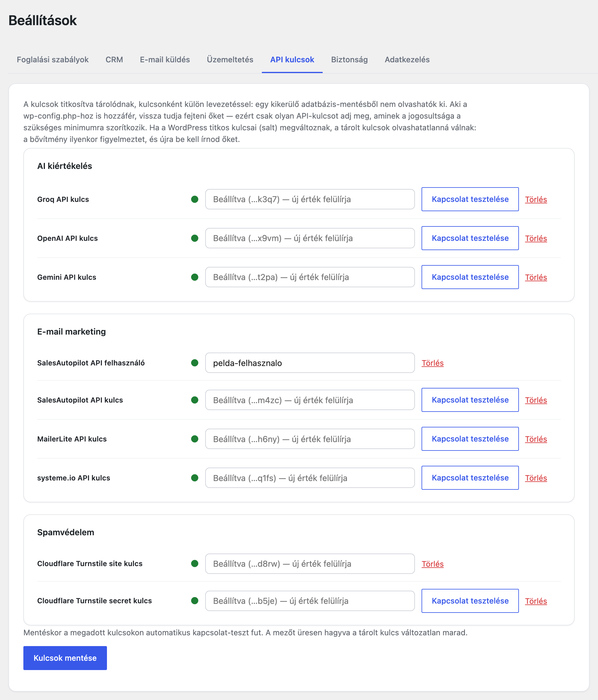The width and height of the screenshot is (598, 700).
Task: Click the green status dot for MailerLite
Action: [x=195, y=439]
